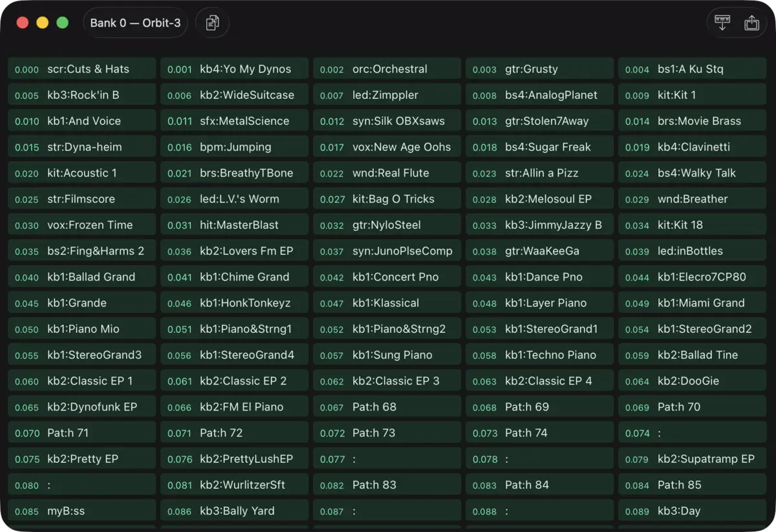Select the kit:Acoustic 1 patch
Screen dimensions: 776x532
(x=82, y=173)
